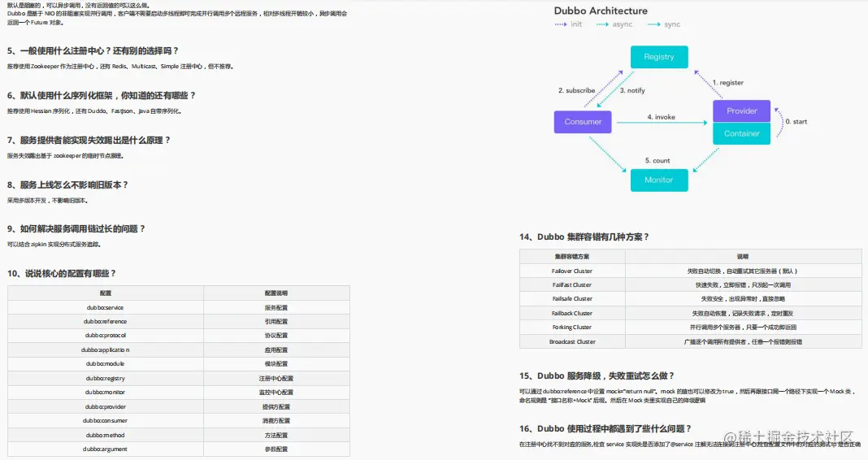Image resolution: width=868 pixels, height=460 pixels.
Task: Click the '1. register' arrow label
Action: point(728,82)
